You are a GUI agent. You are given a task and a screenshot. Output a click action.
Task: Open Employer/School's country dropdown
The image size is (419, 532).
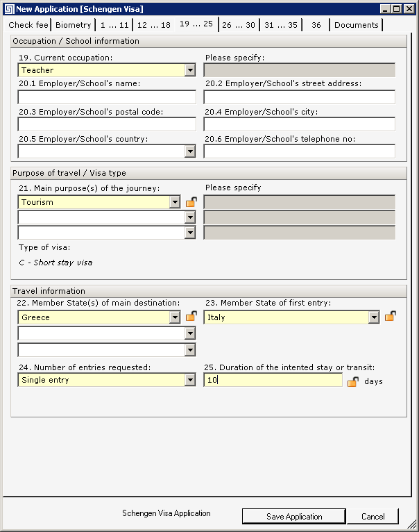coord(190,151)
